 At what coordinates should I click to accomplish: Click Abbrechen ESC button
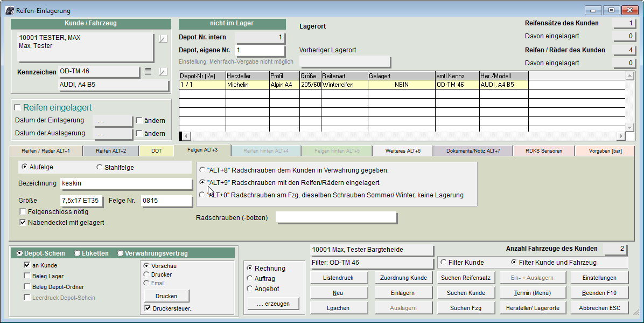(x=599, y=308)
